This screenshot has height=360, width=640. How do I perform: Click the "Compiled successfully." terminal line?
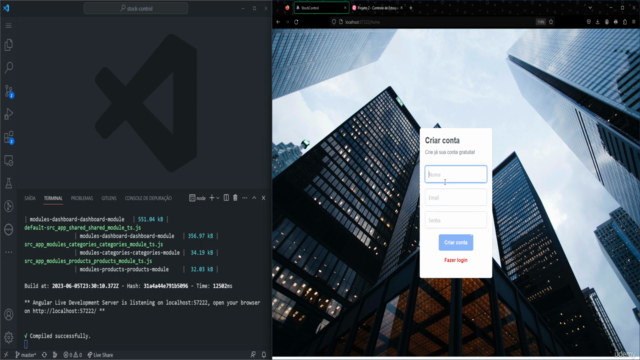pos(60,336)
